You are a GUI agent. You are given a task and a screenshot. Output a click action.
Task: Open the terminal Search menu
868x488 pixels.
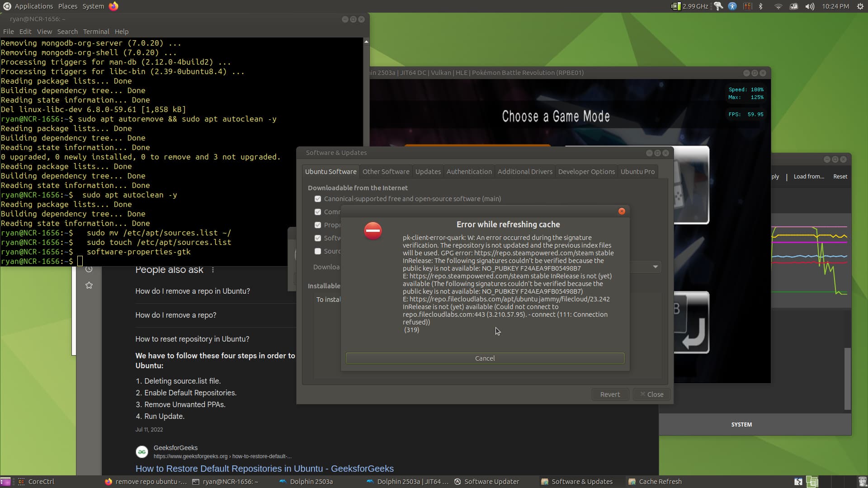67,32
